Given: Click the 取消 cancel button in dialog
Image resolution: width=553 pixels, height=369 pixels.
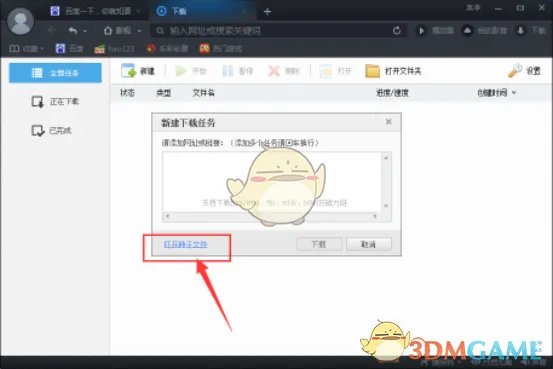Looking at the screenshot, I should point(369,244).
